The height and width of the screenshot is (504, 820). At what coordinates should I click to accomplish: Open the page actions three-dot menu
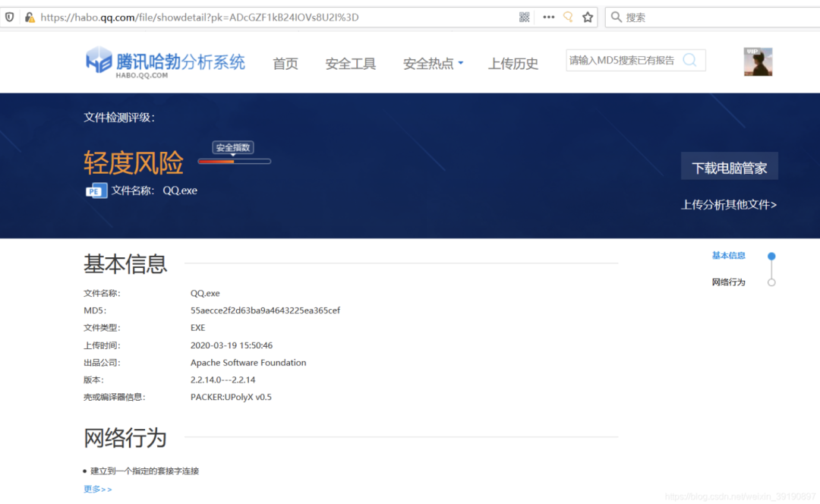548,17
